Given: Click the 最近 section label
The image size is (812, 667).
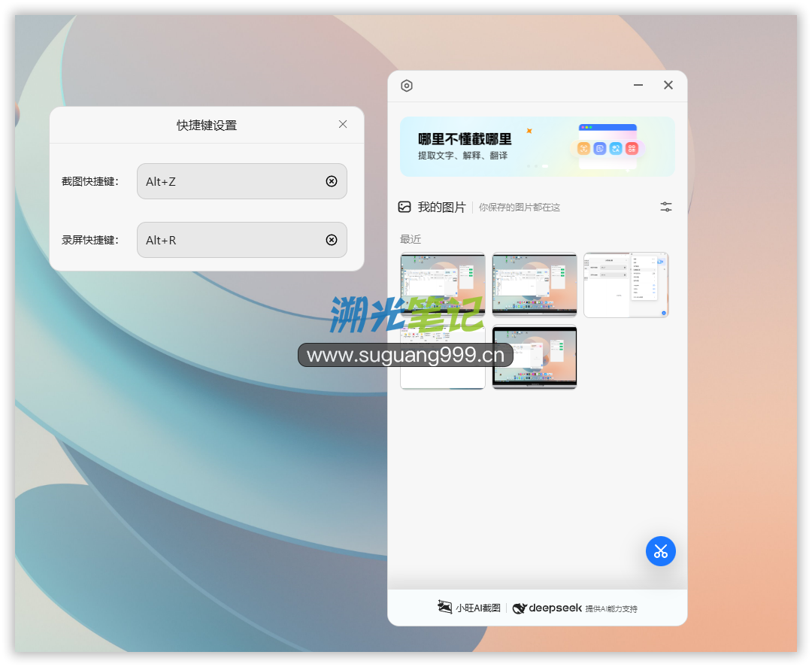Looking at the screenshot, I should point(411,239).
